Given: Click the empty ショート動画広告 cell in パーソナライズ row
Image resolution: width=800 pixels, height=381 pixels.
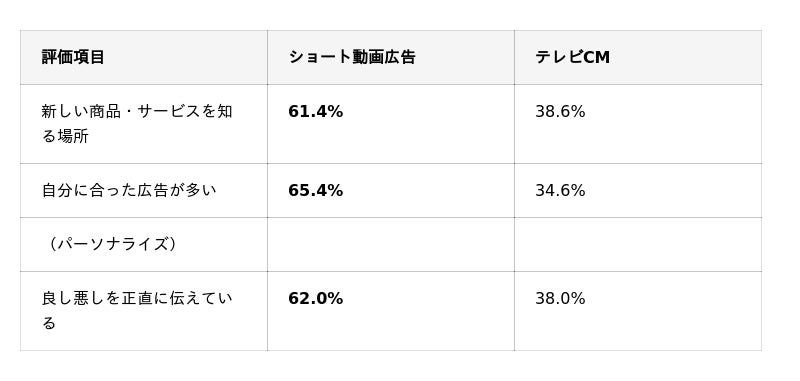Looking at the screenshot, I should click(391, 245).
